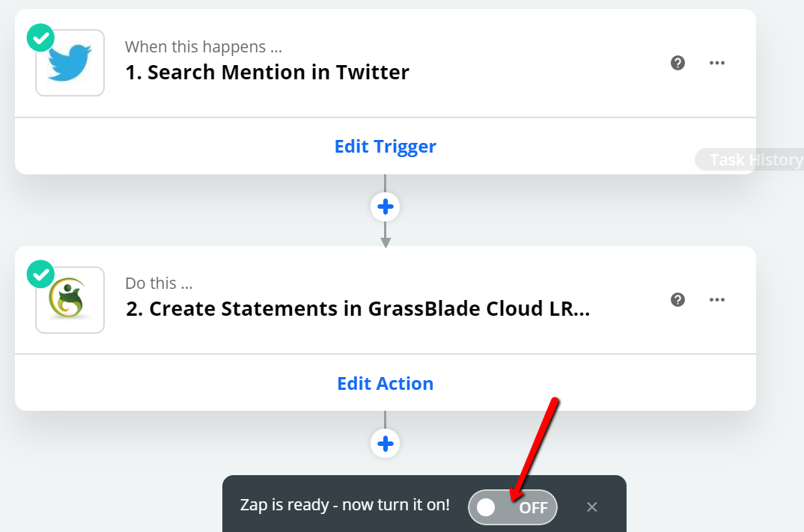Click the Edit Action link
This screenshot has height=532, width=804.
(385, 383)
